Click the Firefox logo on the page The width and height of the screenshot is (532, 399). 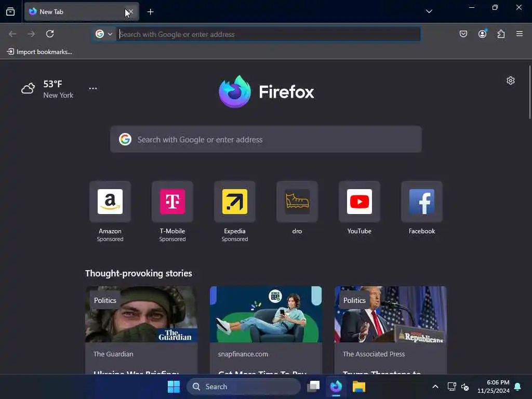[x=266, y=91]
